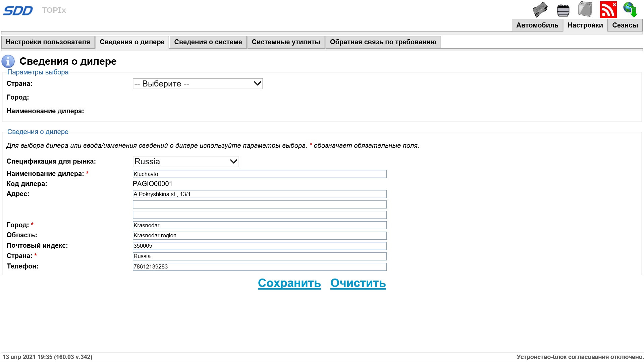Switch to Сведения о системе tab

208,42
